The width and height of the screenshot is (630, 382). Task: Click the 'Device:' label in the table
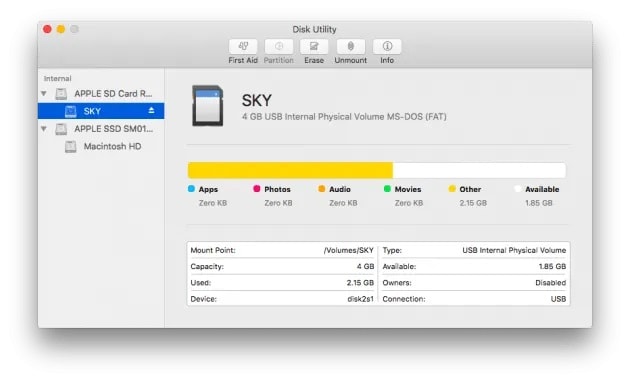coord(203,299)
